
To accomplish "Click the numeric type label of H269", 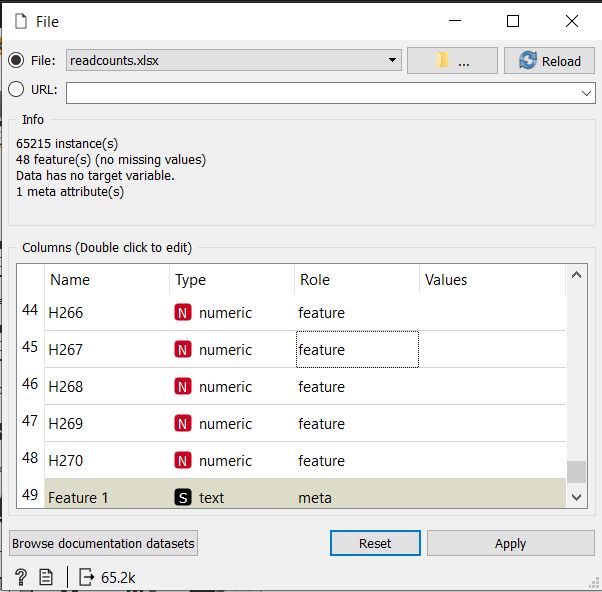I will coord(225,424).
